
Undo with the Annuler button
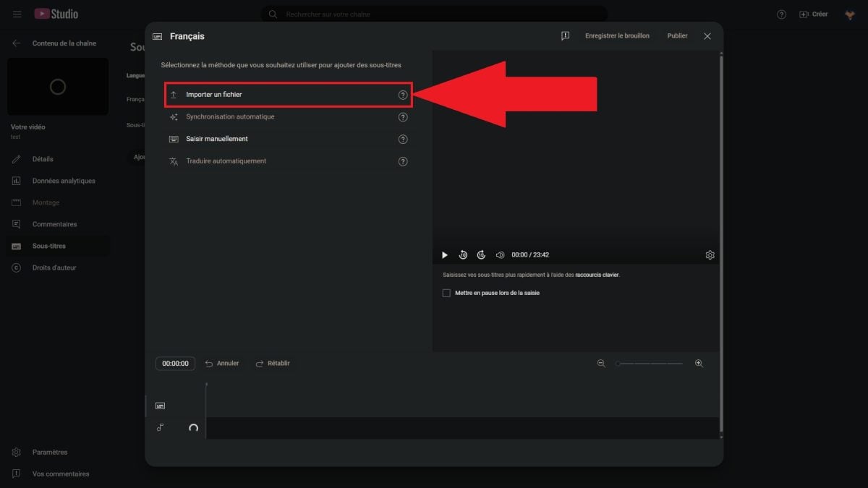(221, 364)
